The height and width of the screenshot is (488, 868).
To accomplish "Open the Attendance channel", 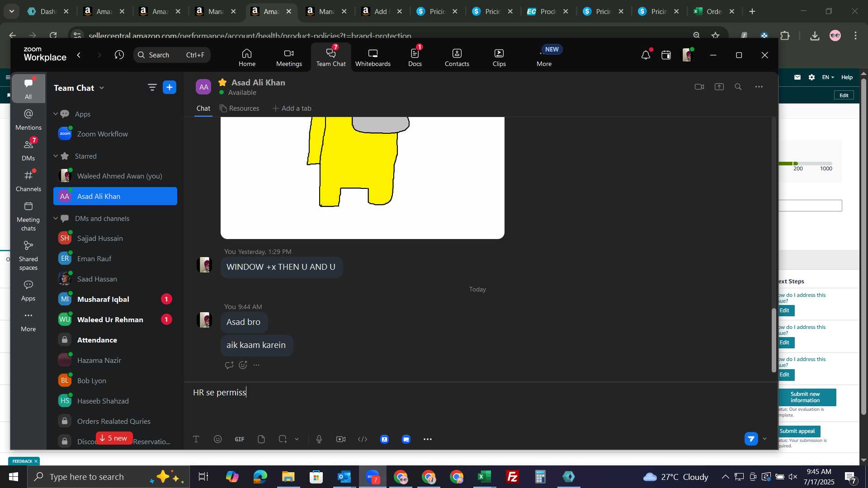I will 115,340.
